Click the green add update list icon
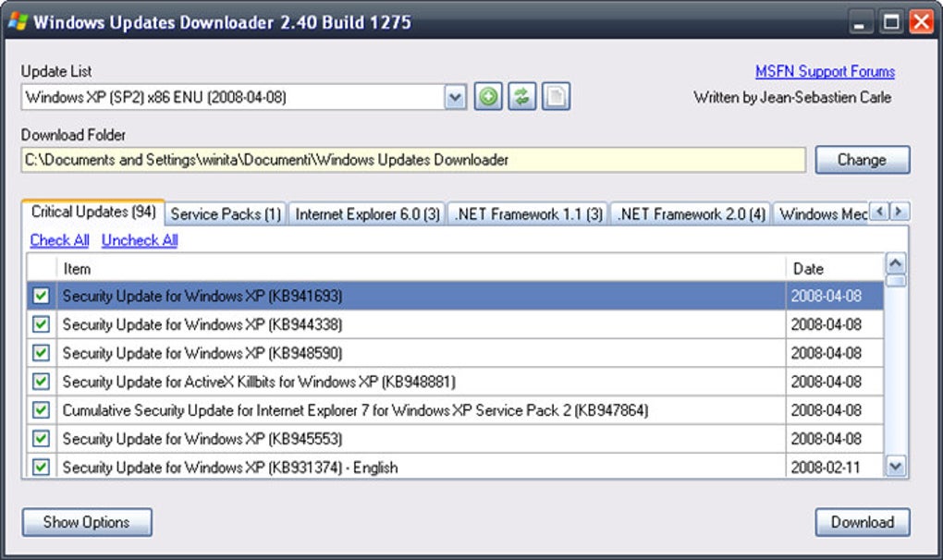Screen dimensions: 943x560 [x=488, y=97]
